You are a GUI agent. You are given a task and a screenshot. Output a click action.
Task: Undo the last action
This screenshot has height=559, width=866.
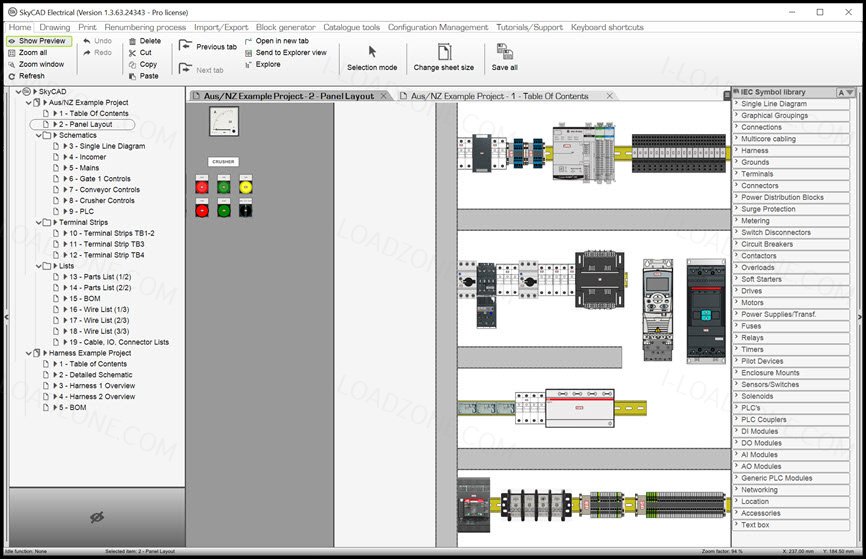click(x=97, y=41)
